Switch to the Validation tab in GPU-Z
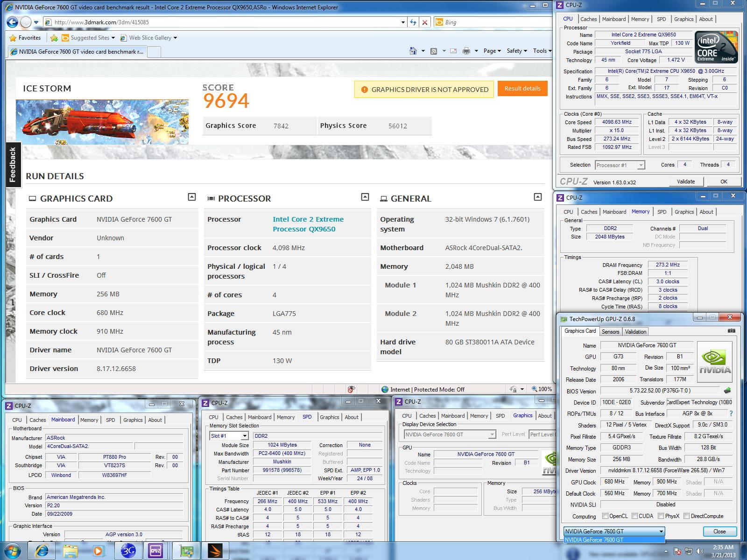The height and width of the screenshot is (560, 747). pos(635,332)
